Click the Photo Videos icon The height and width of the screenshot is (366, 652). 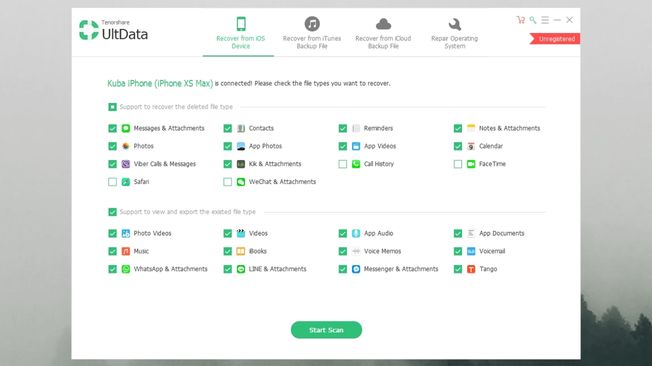click(126, 233)
